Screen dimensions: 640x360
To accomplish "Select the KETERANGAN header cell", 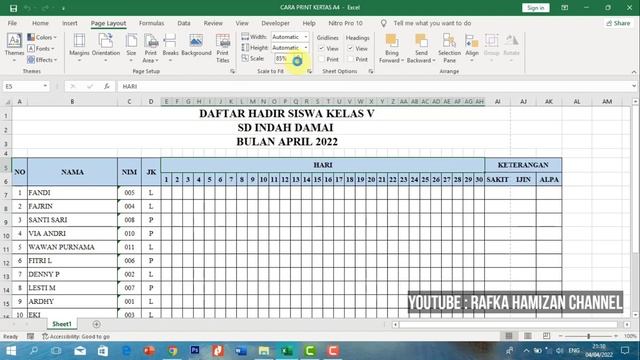I will click(523, 165).
